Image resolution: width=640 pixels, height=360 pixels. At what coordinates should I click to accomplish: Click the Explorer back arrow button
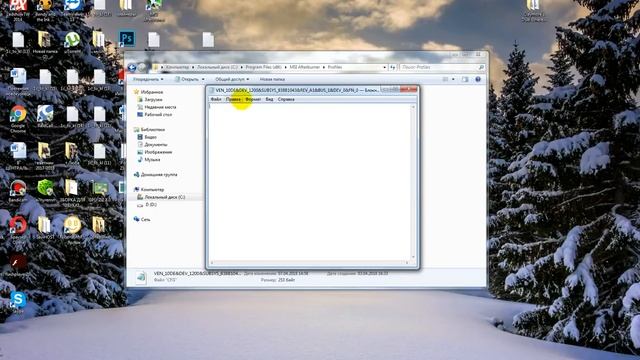131,67
